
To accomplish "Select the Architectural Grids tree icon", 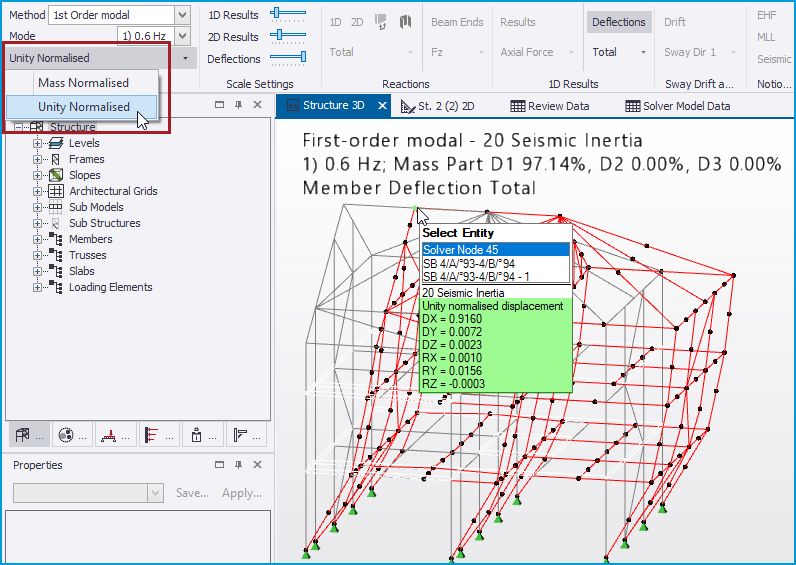I will [56, 191].
